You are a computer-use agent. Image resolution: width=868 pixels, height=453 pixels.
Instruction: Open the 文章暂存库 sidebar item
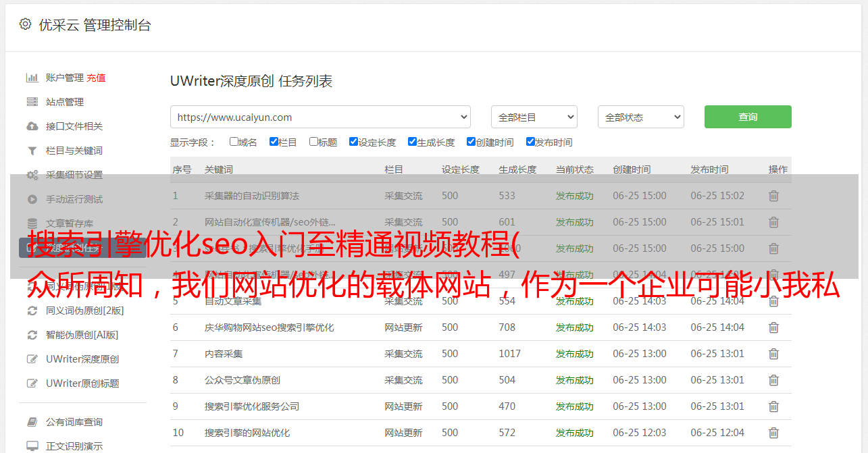[70, 223]
